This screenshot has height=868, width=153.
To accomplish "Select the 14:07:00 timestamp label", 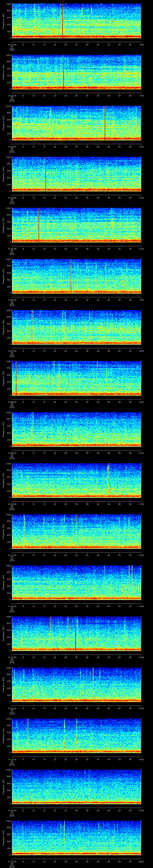I will coord(12,351).
